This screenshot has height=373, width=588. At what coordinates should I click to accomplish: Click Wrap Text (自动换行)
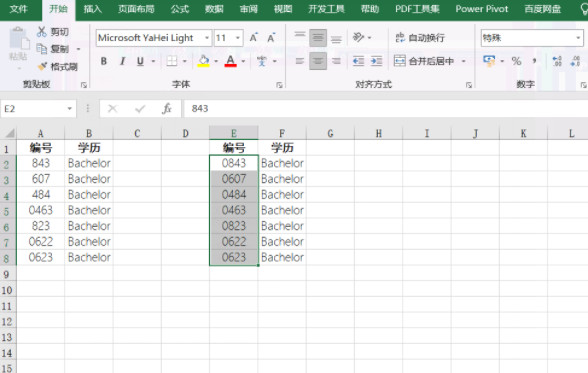click(x=420, y=38)
